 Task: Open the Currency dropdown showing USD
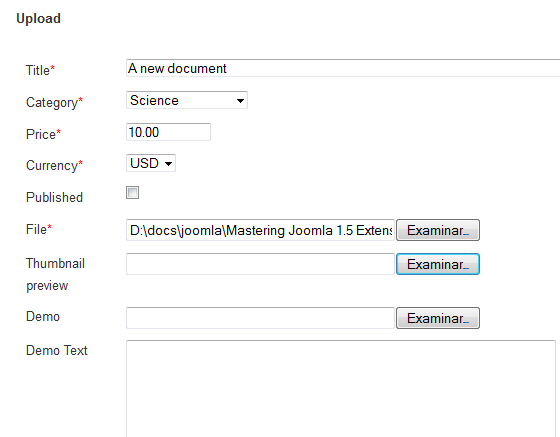[x=151, y=163]
